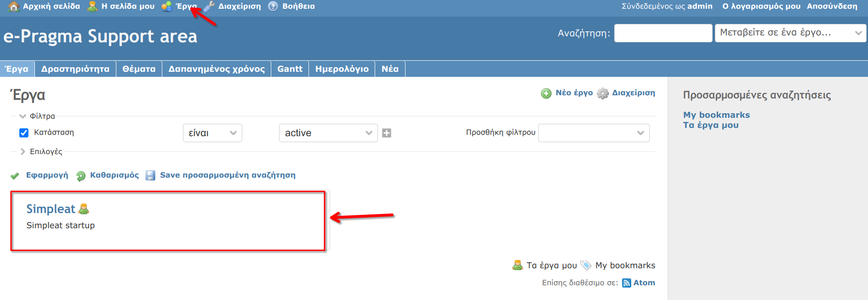Collapse the Φίλτρα section
868x300 pixels.
pyautogui.click(x=42, y=116)
